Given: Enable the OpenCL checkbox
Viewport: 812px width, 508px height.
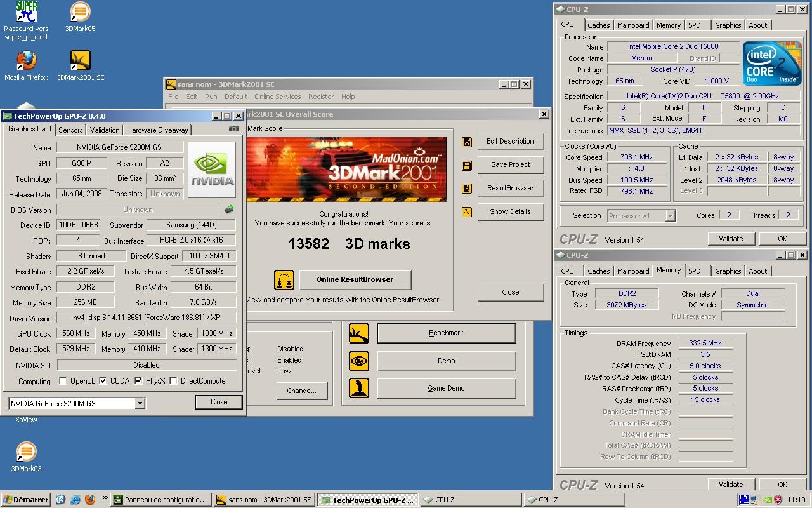Looking at the screenshot, I should coord(63,381).
